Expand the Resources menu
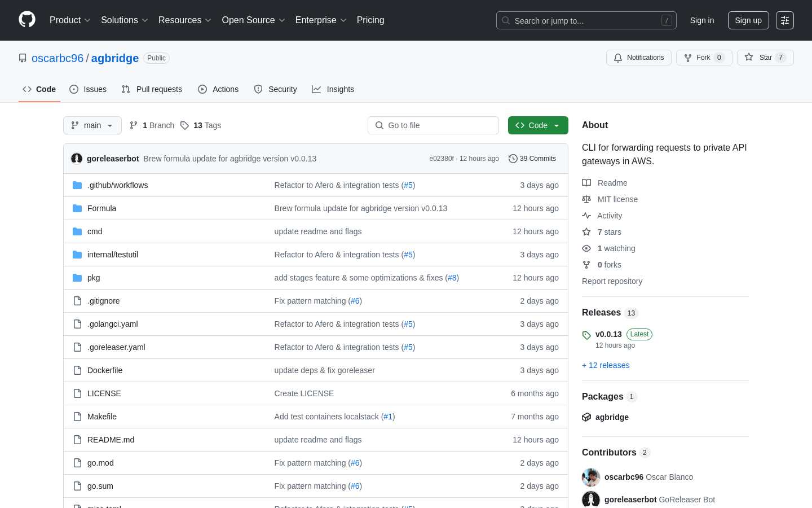The image size is (812, 508). tap(185, 20)
